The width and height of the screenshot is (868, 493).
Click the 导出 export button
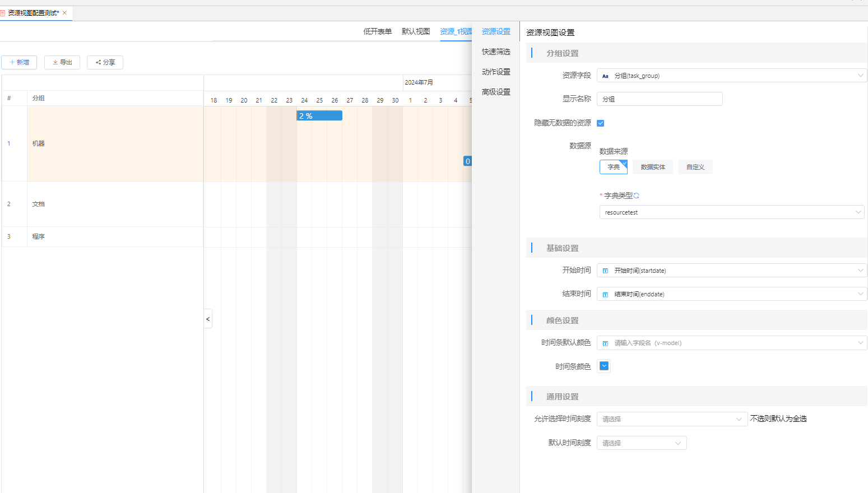62,62
